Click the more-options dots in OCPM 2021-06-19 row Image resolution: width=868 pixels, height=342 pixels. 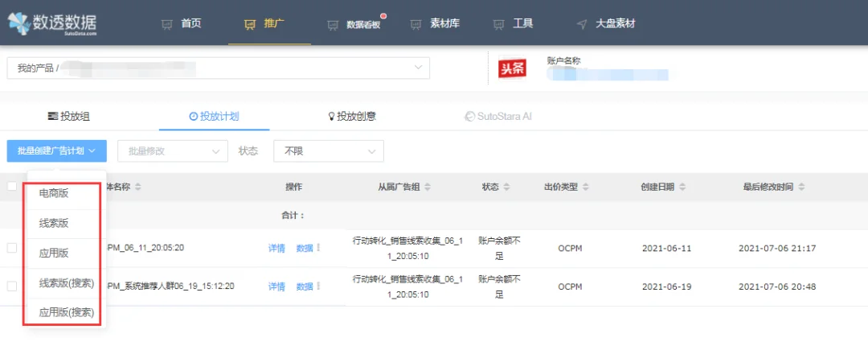click(318, 286)
